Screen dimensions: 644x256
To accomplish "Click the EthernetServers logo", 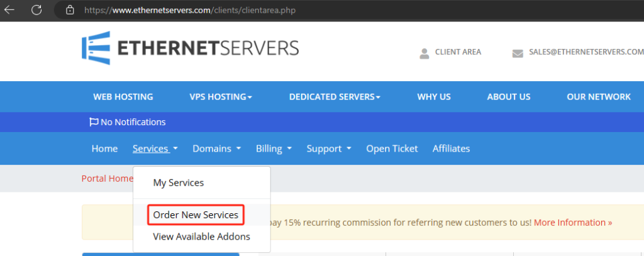I will point(190,48).
